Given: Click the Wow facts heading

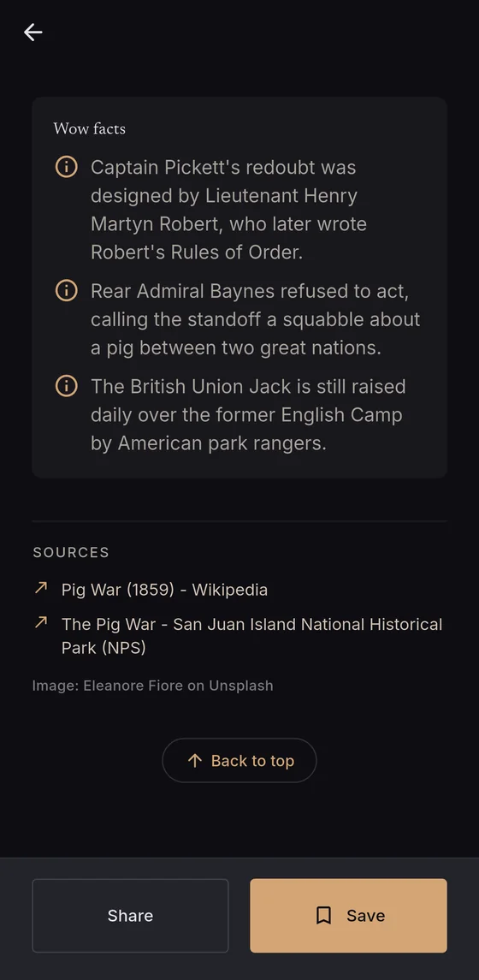Looking at the screenshot, I should (x=89, y=128).
